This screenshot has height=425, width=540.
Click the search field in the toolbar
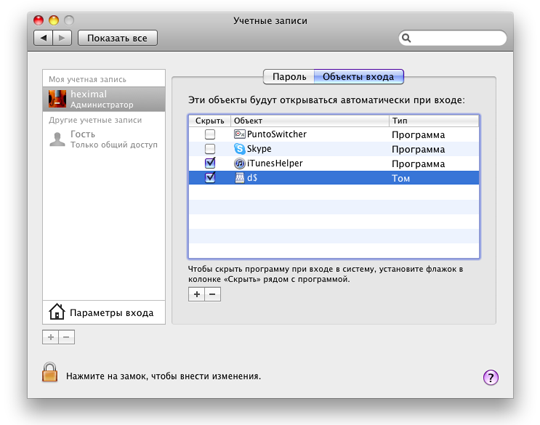(x=453, y=38)
